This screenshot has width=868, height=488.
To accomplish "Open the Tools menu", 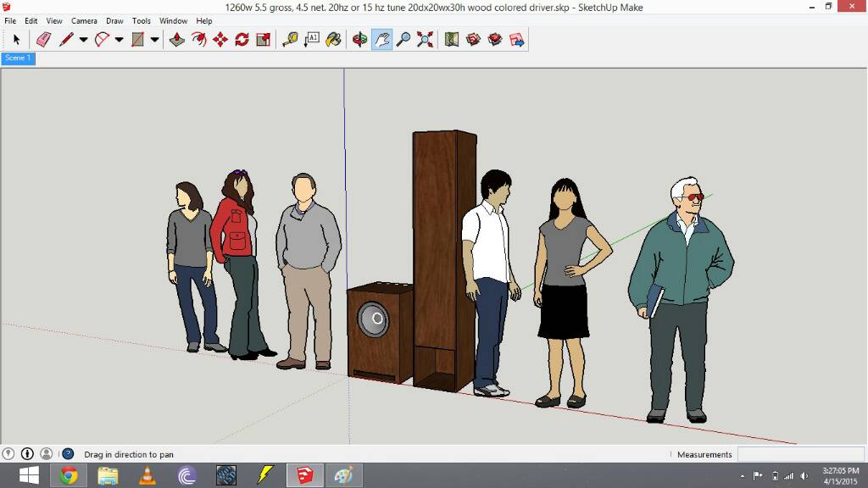I will click(142, 20).
